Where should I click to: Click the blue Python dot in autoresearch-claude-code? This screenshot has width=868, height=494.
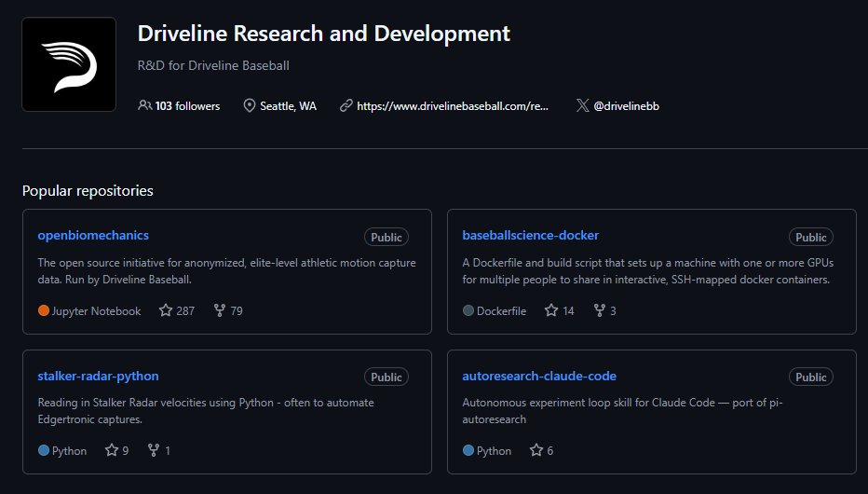click(468, 450)
